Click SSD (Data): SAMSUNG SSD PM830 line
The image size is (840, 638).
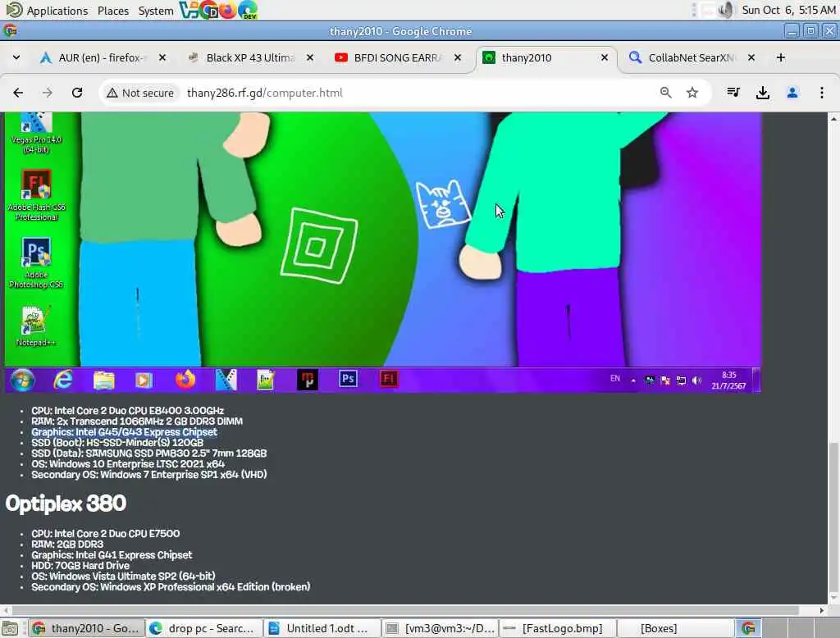pos(149,453)
